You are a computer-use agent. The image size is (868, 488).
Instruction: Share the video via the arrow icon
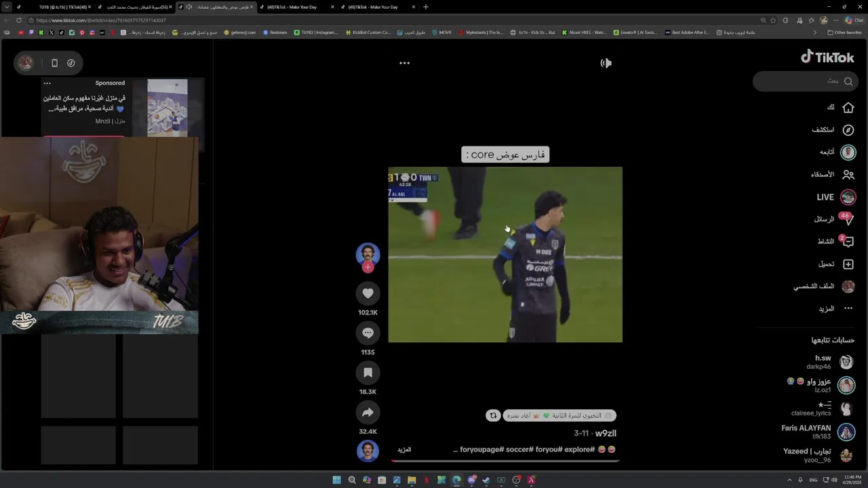pos(368,412)
